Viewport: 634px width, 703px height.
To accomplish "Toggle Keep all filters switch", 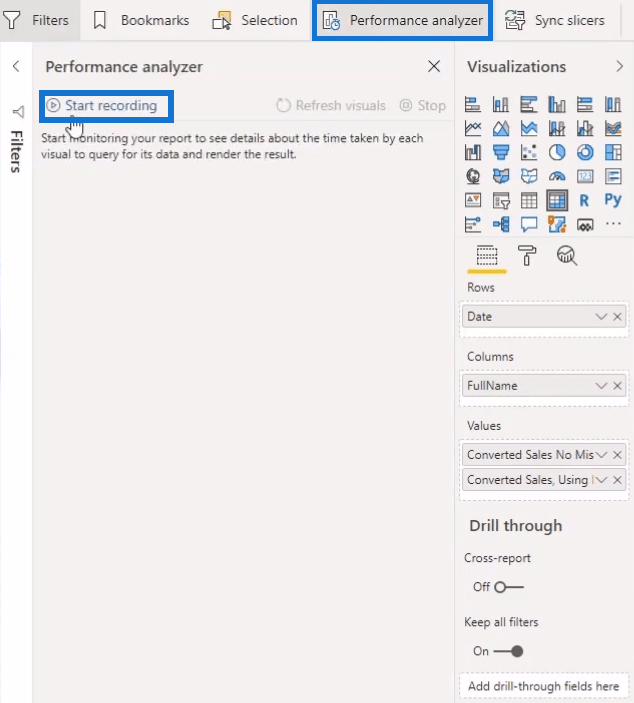I will tap(508, 651).
